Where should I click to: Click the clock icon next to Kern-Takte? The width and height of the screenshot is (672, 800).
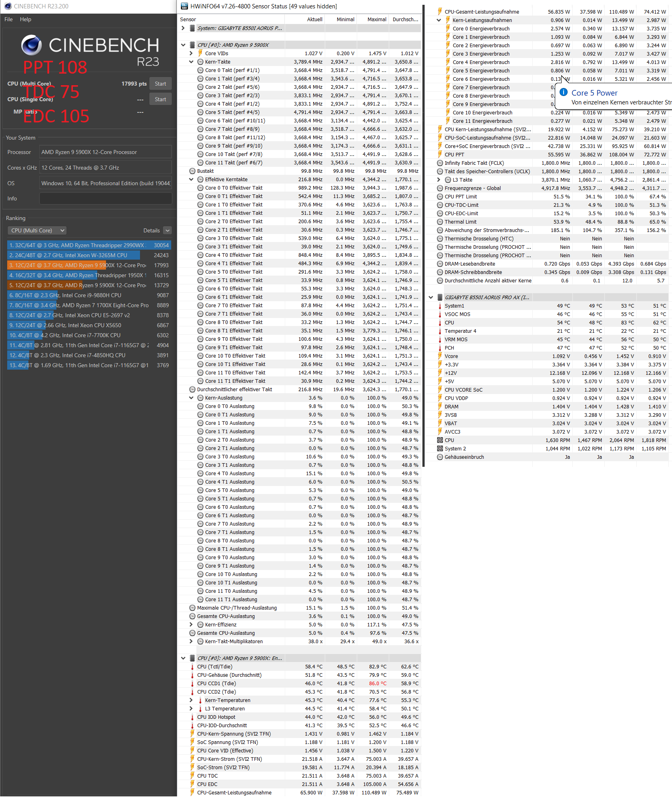200,62
